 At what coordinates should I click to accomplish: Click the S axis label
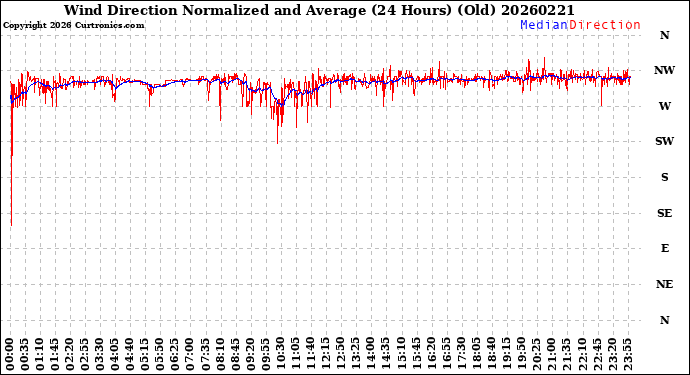(x=664, y=177)
